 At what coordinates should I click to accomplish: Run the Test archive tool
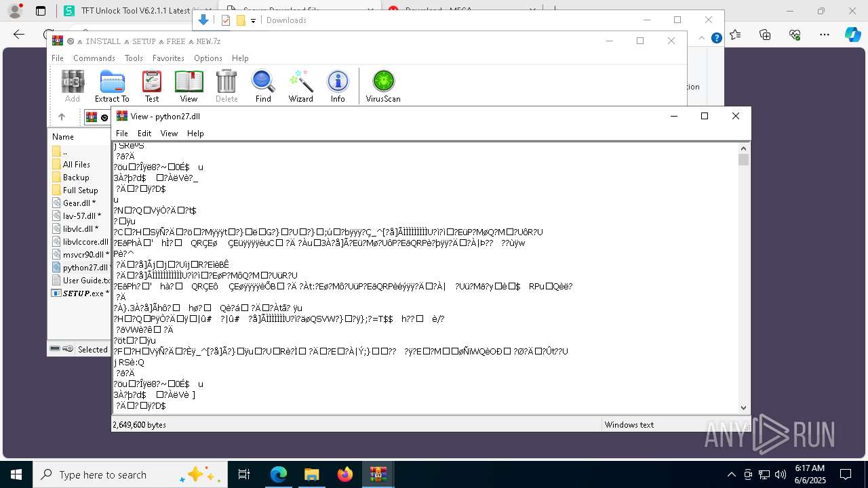pyautogui.click(x=152, y=86)
